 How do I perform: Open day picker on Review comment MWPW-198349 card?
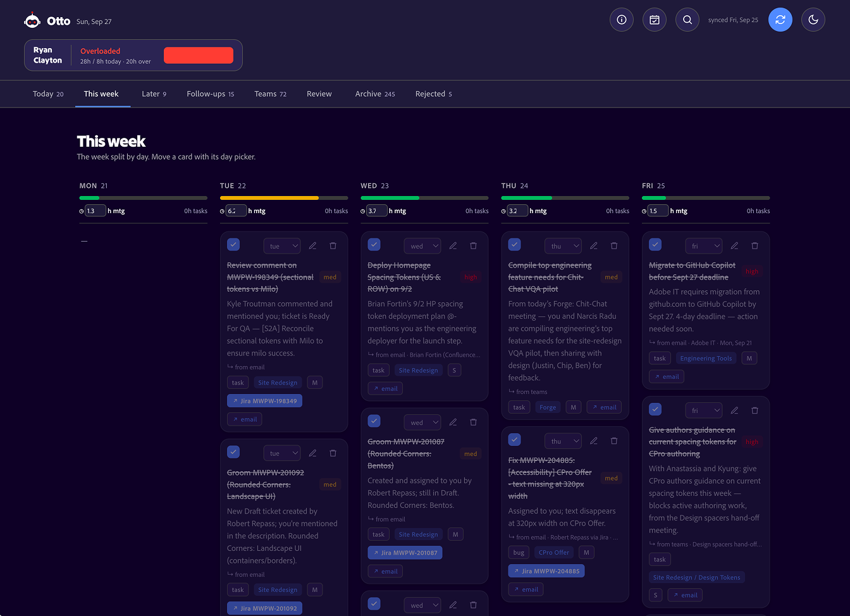click(x=282, y=246)
